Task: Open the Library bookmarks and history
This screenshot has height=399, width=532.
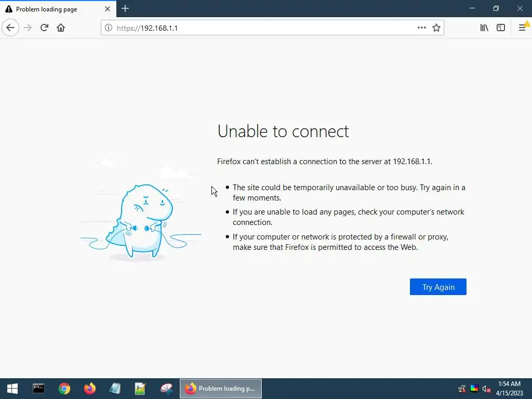Action: [x=484, y=28]
